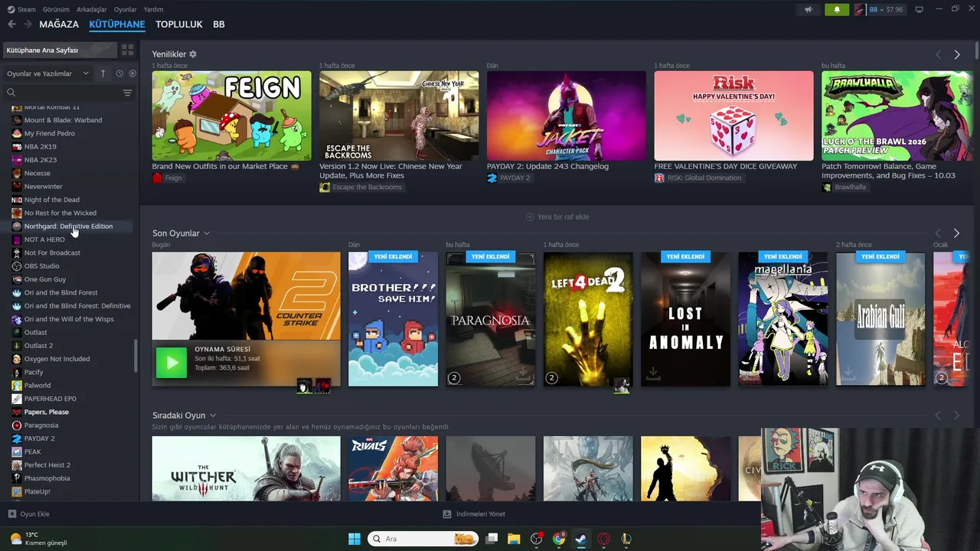The height and width of the screenshot is (551, 980).
Task: Switch to the TOPLULUK tab
Action: [x=179, y=24]
